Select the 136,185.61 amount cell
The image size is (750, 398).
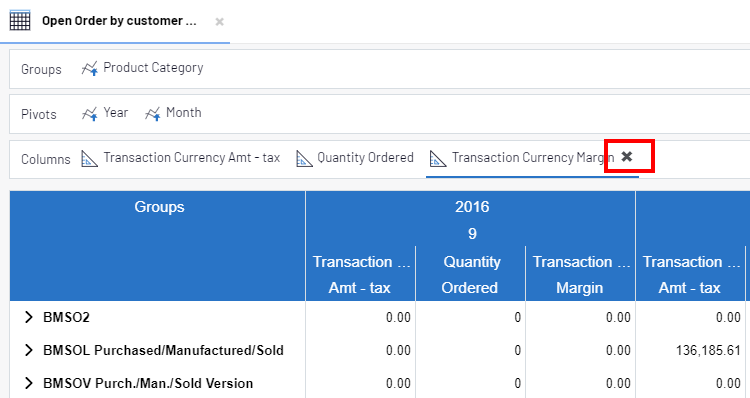708,350
